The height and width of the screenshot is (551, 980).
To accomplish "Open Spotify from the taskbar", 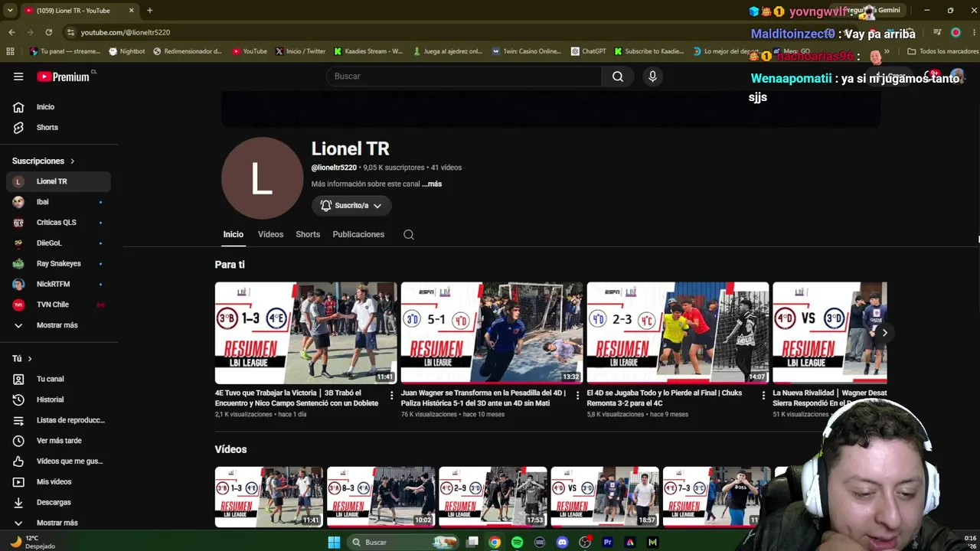I will click(518, 543).
